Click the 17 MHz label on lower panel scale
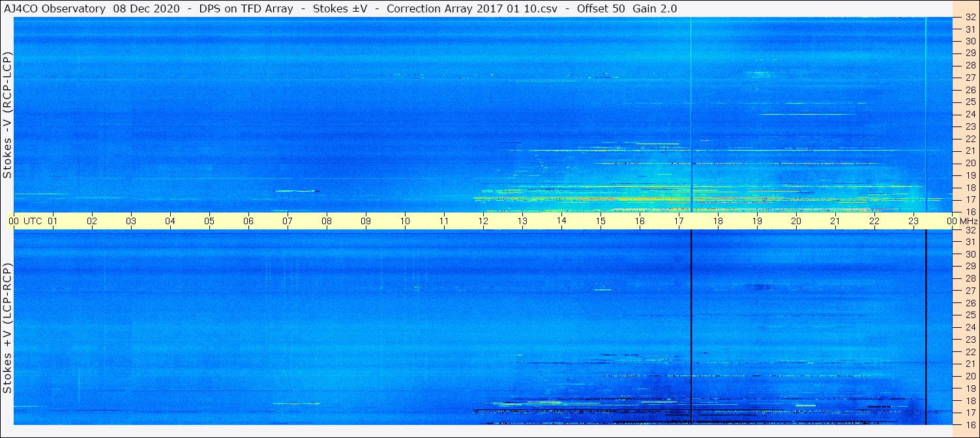This screenshot has width=980, height=438. pos(970,413)
